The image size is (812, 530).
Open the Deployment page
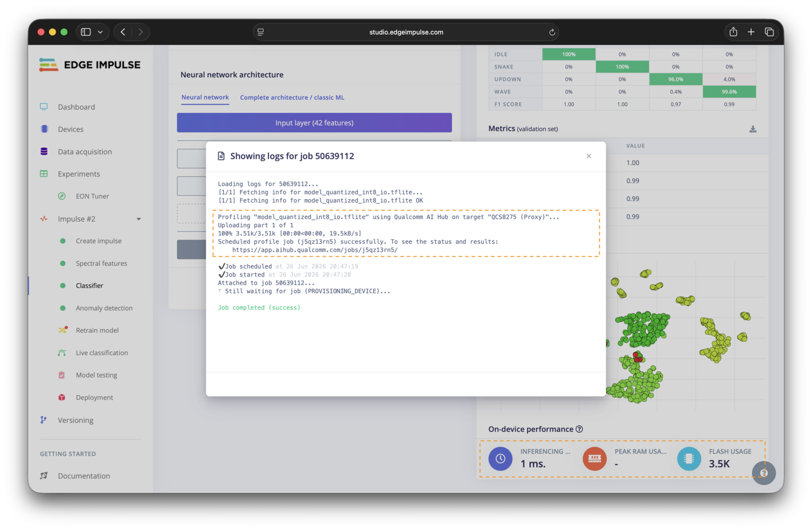pos(94,397)
